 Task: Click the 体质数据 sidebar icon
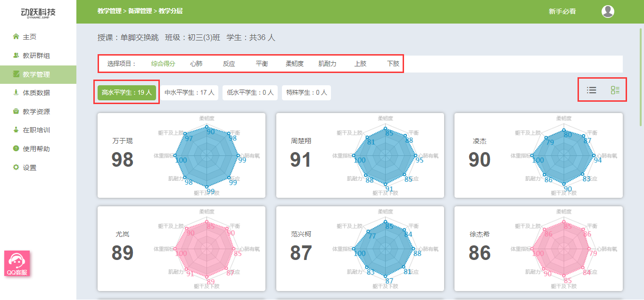tap(16, 93)
